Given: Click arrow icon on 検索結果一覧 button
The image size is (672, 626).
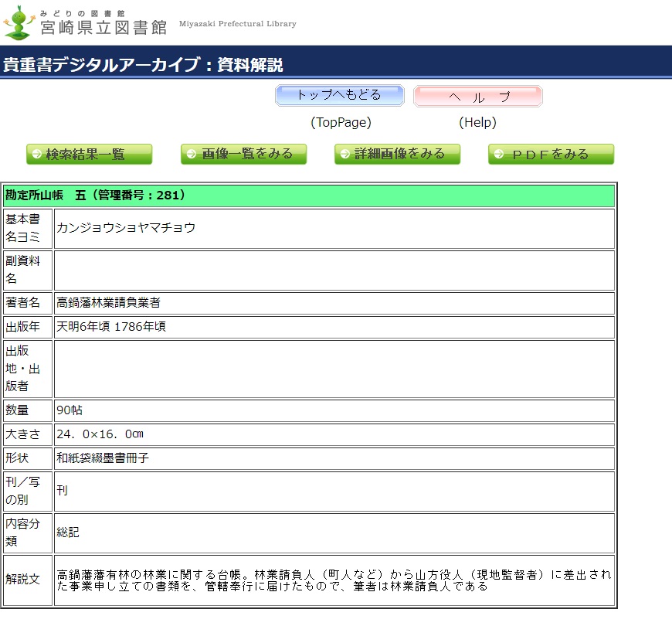Looking at the screenshot, I should tap(37, 154).
